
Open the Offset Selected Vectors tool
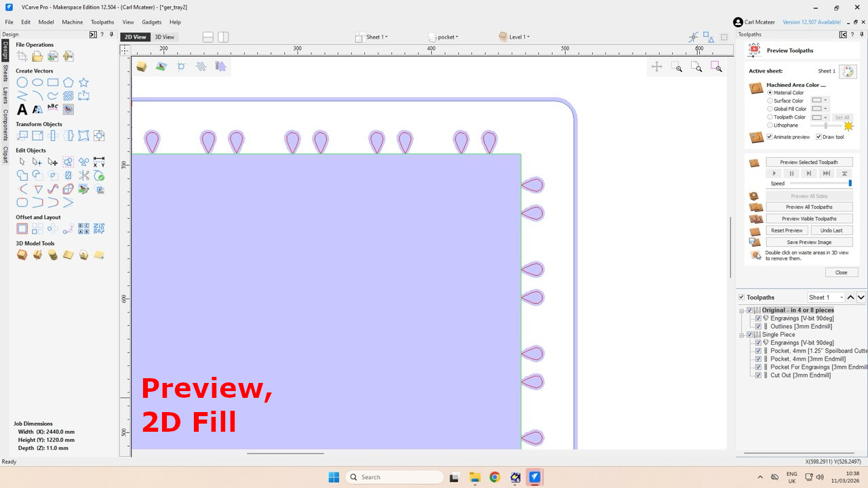(22, 228)
